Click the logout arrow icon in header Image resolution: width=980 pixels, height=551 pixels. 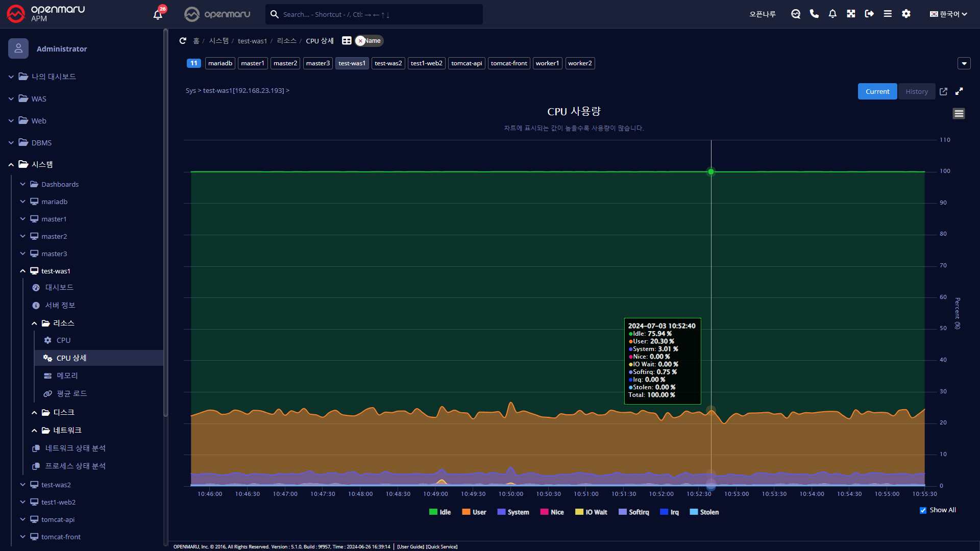pos(869,14)
